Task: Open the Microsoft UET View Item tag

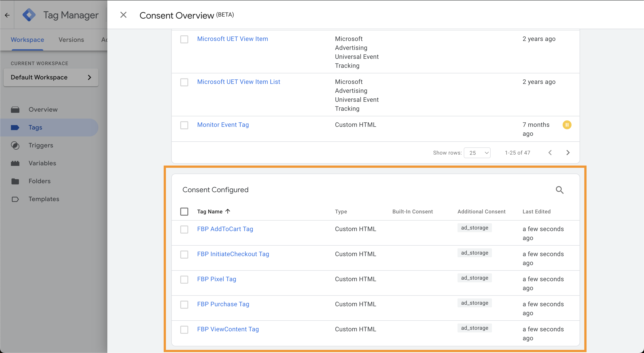Action: click(x=233, y=39)
